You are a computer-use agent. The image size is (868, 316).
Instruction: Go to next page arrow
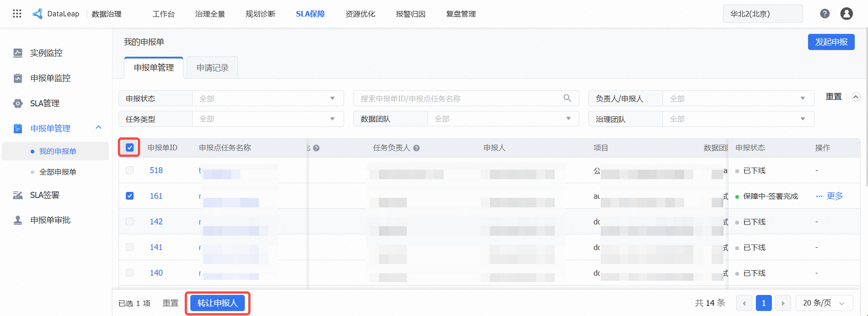click(x=783, y=303)
